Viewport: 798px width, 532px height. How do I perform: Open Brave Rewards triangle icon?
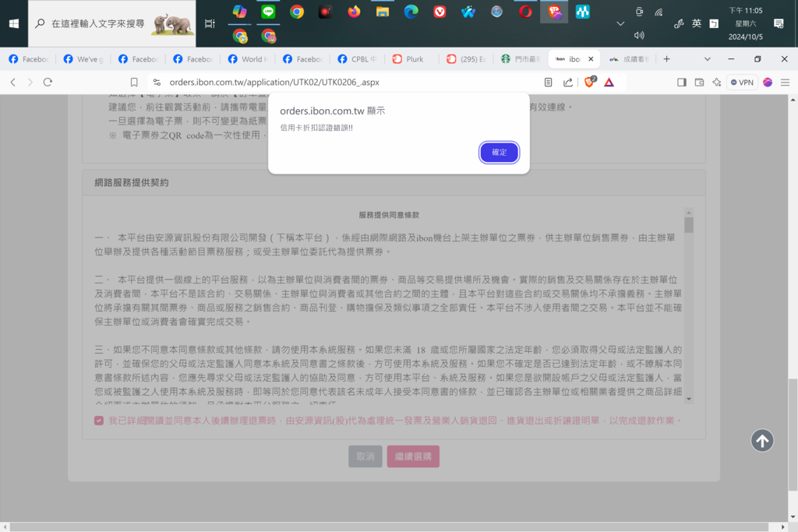[x=609, y=82]
